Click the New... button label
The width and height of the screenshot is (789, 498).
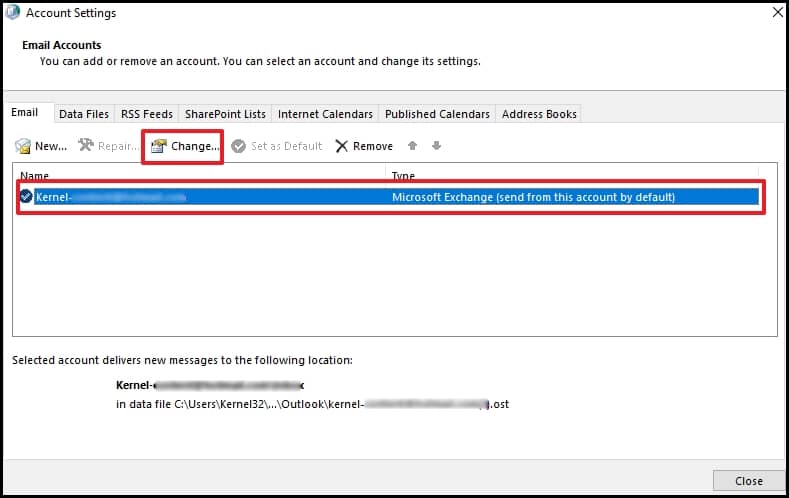pyautogui.click(x=51, y=146)
